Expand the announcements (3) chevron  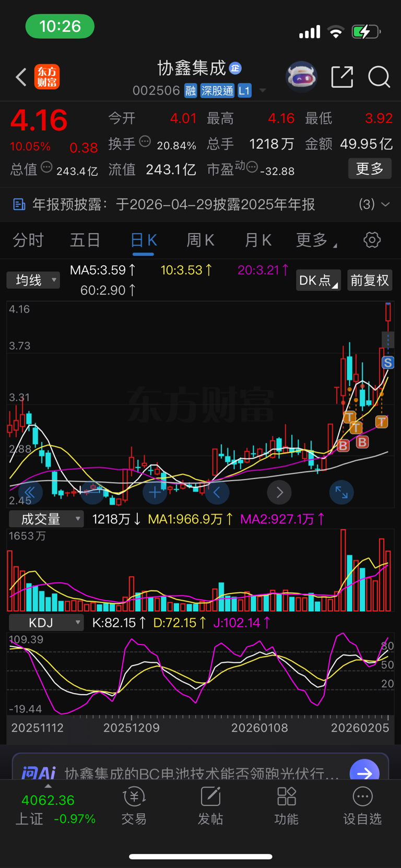click(x=385, y=204)
